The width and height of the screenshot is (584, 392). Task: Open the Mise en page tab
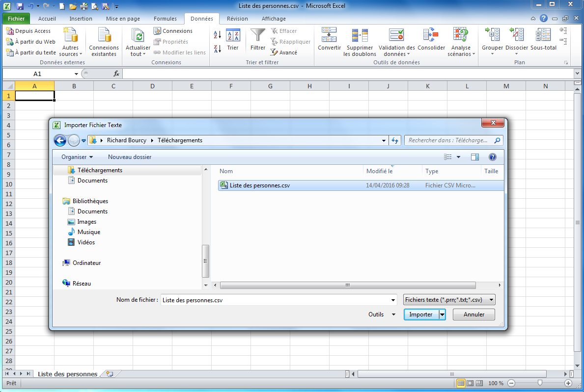123,19
